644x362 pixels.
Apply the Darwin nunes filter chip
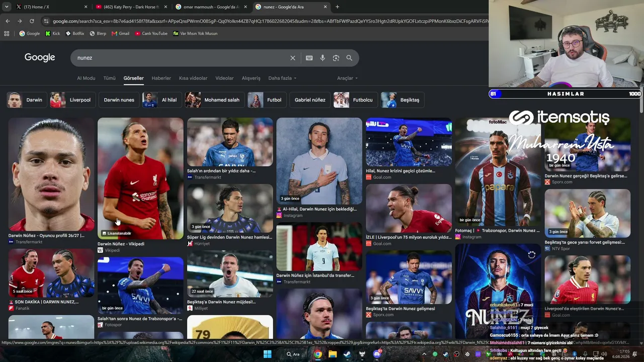pyautogui.click(x=119, y=100)
